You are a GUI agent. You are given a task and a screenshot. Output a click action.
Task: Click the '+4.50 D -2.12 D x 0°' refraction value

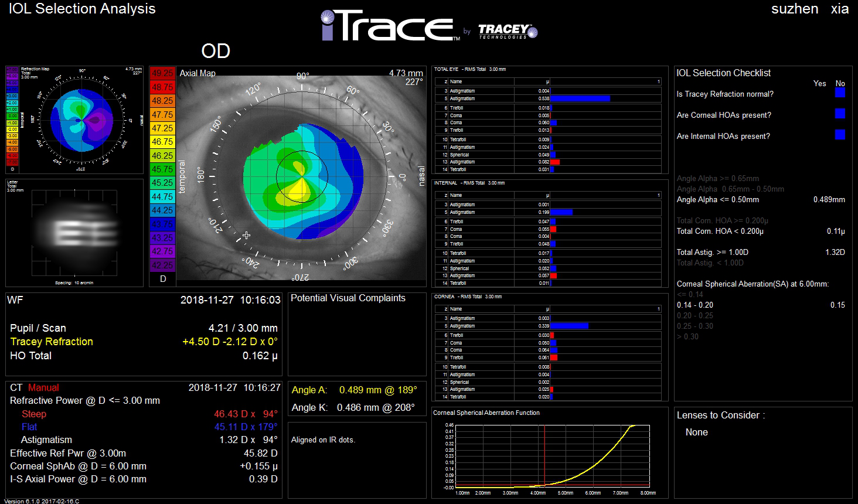coord(230,342)
